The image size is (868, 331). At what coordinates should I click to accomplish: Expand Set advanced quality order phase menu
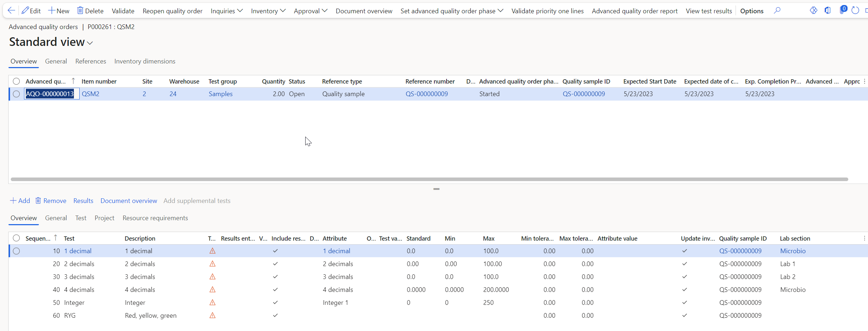pos(452,11)
